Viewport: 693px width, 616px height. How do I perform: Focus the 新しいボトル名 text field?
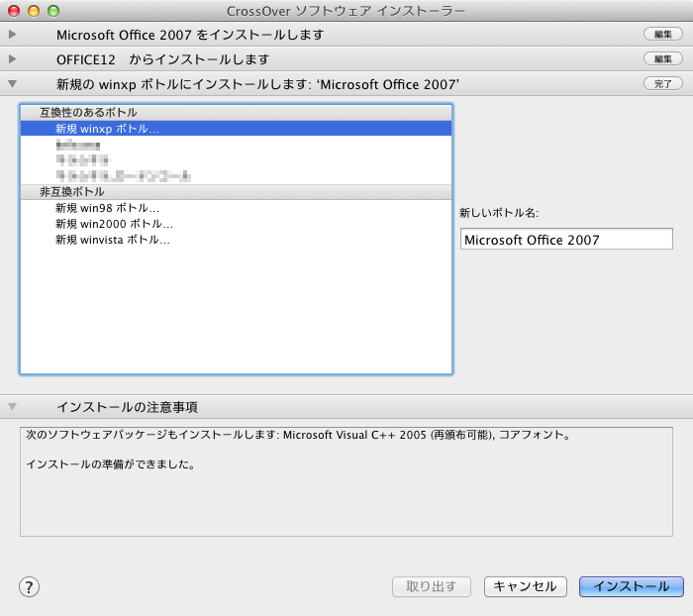tap(566, 240)
